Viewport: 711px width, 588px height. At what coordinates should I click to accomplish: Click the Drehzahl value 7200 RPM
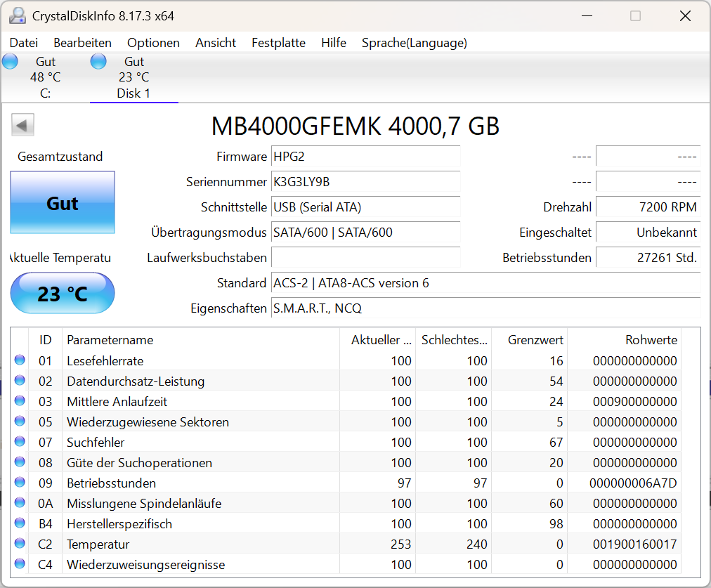[x=648, y=207]
